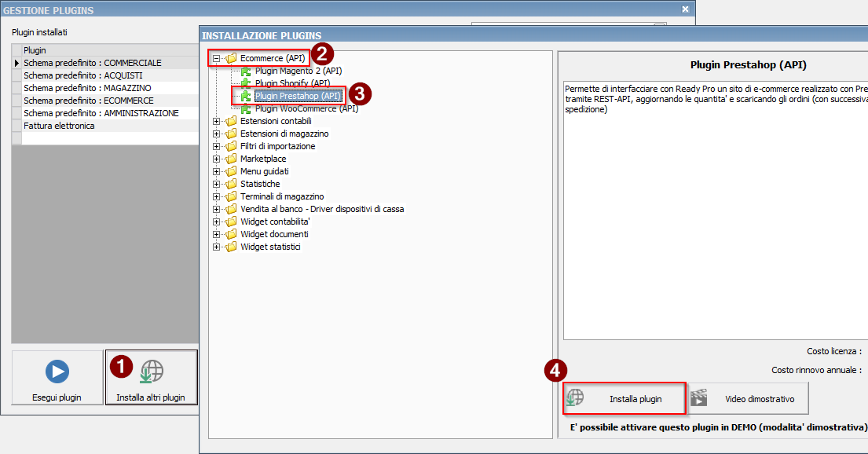This screenshot has width=868, height=454.
Task: Collapse the Ecommerce (API) tree node
Action: (217, 58)
